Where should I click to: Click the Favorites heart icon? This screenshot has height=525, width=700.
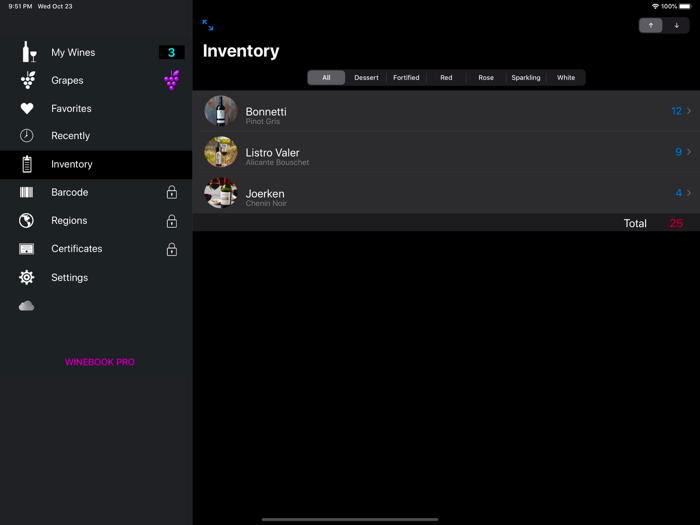click(27, 108)
